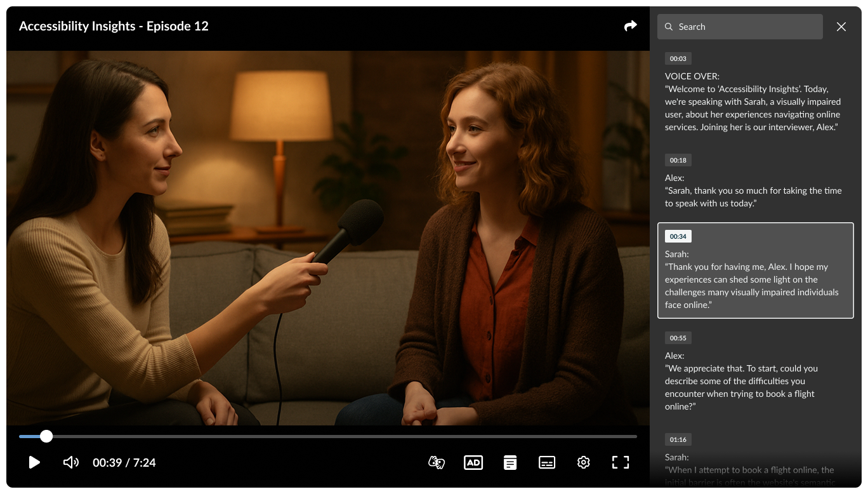Click the Play button
Image resolution: width=868 pixels, height=494 pixels.
[35, 462]
